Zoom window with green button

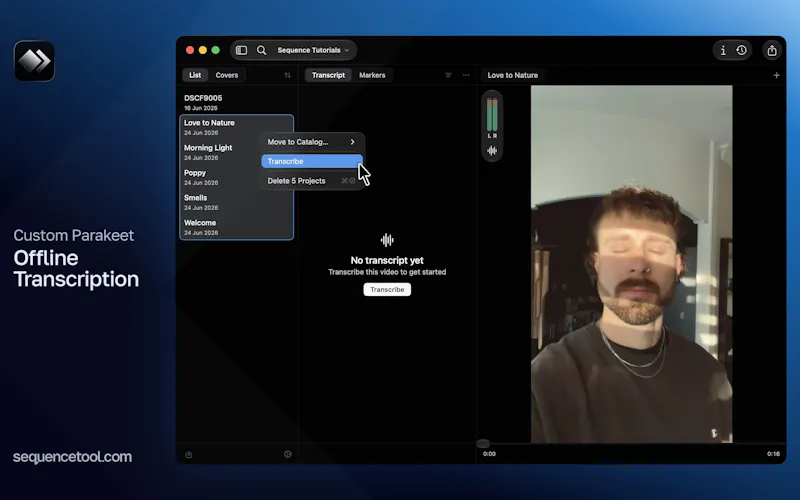pyautogui.click(x=215, y=50)
